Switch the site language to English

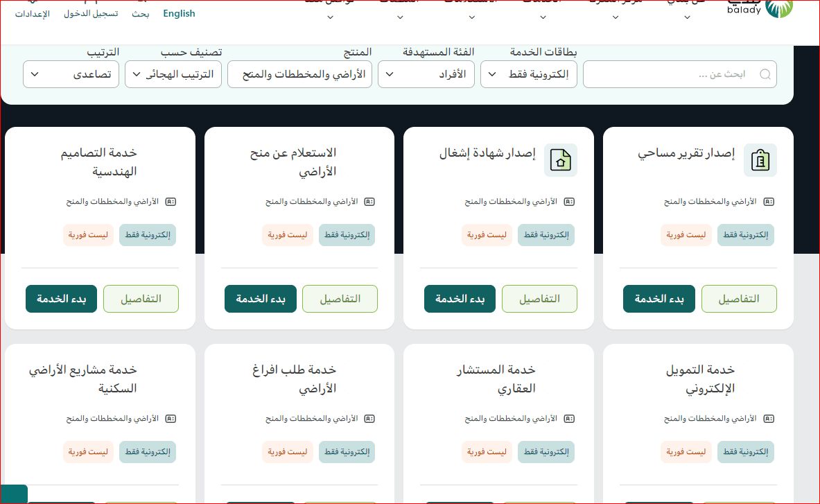coord(179,13)
